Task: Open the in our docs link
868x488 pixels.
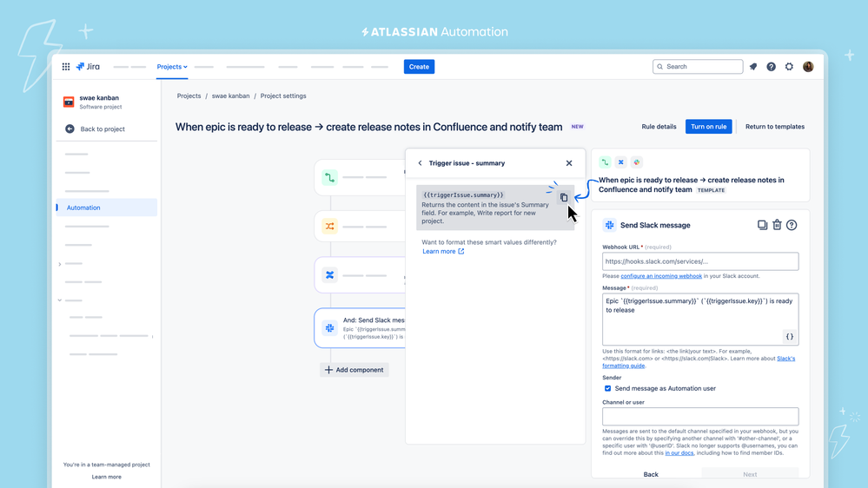Action: [x=679, y=453]
